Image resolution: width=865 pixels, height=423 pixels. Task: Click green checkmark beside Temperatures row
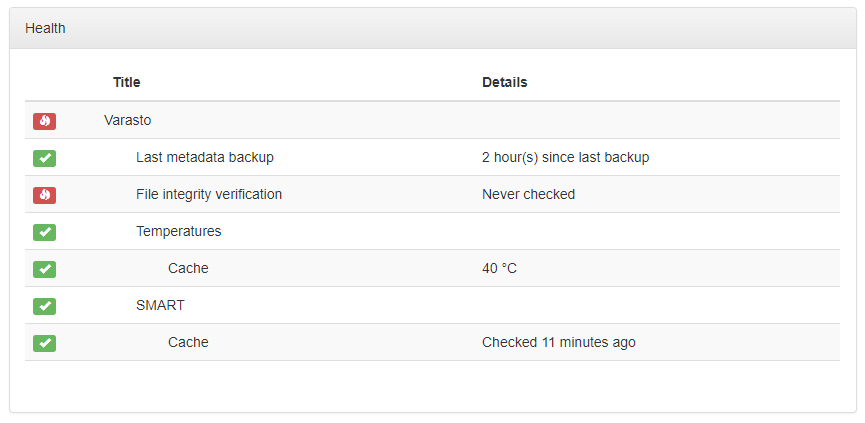click(44, 232)
